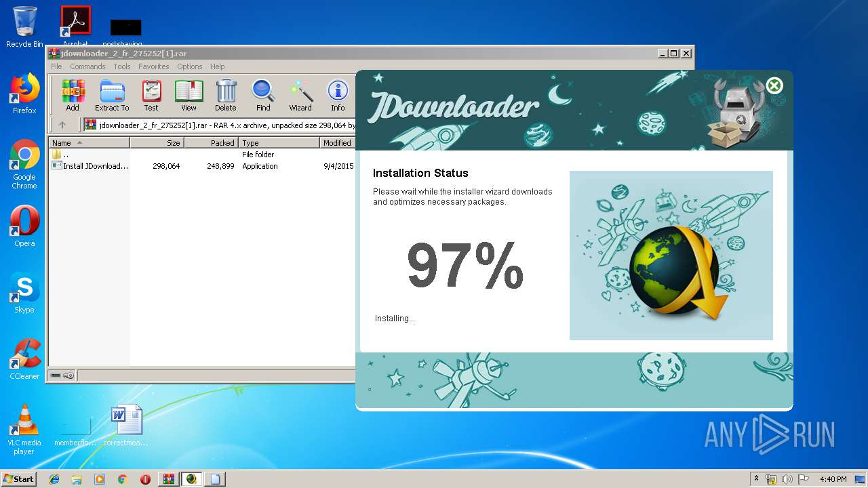Image resolution: width=868 pixels, height=488 pixels.
Task: Maximize the WinRAR window
Action: [x=674, y=53]
